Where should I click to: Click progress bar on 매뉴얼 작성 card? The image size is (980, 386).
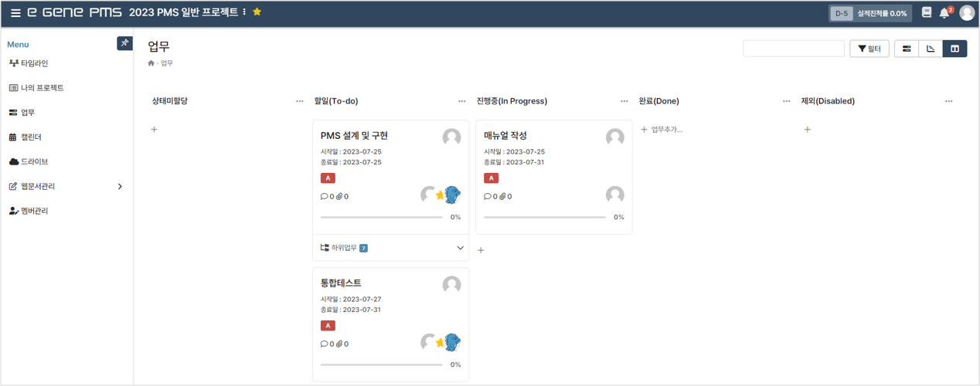(545, 218)
